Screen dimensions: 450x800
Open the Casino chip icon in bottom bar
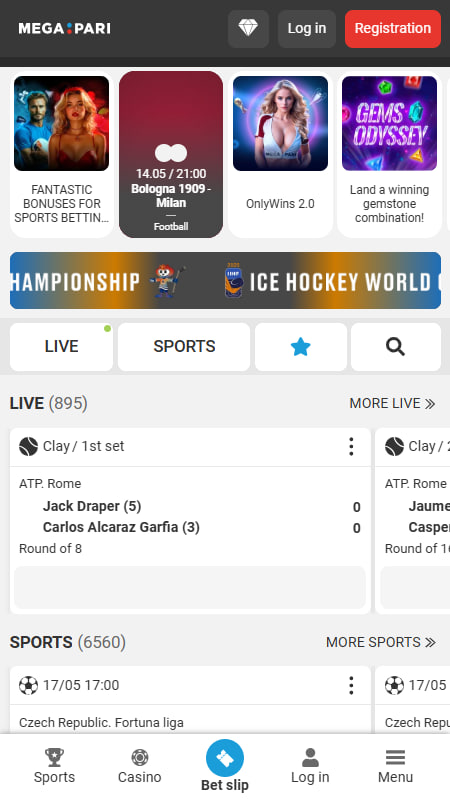click(140, 757)
